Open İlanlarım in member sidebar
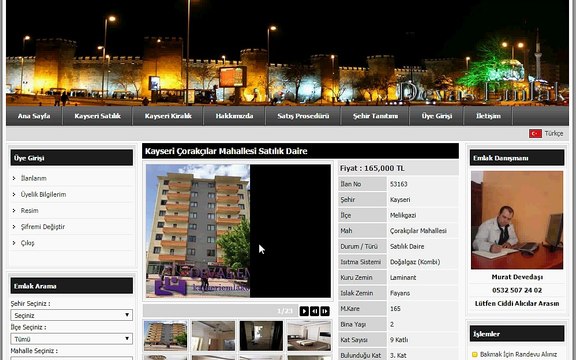Viewport: 576px width, 360px height. 33,178
